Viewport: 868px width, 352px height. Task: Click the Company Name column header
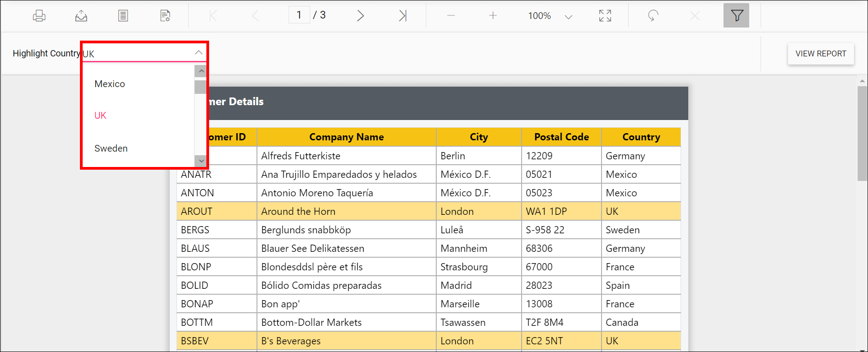pos(346,137)
